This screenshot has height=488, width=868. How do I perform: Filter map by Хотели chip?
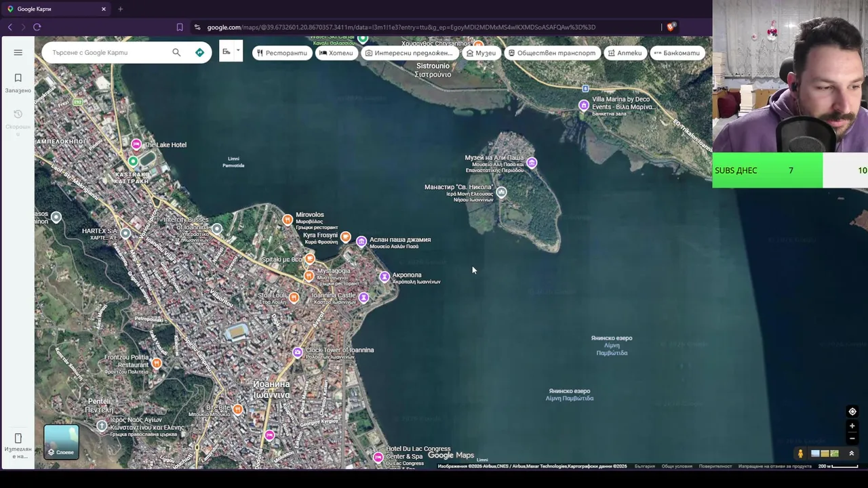pyautogui.click(x=336, y=53)
